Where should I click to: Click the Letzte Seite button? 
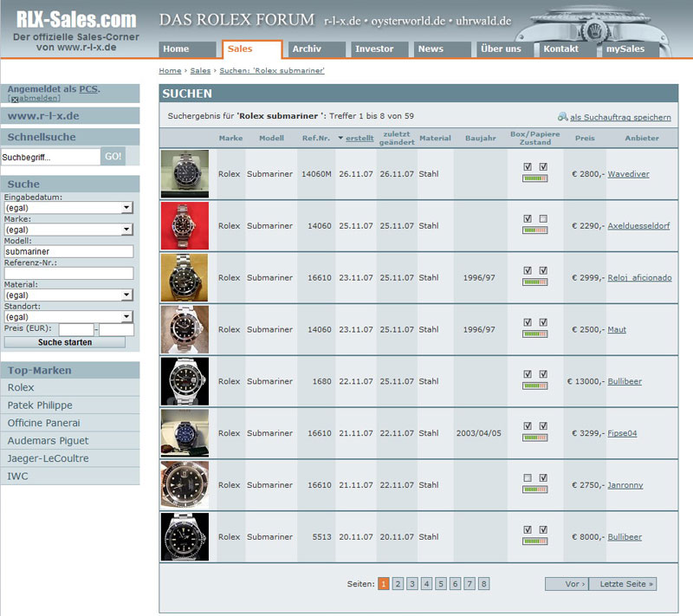[x=623, y=584]
